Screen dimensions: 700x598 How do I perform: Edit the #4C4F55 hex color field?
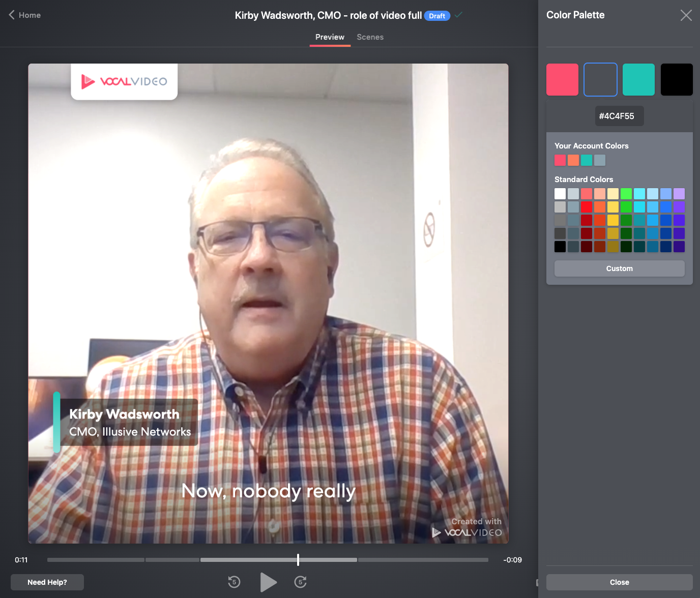click(x=619, y=116)
